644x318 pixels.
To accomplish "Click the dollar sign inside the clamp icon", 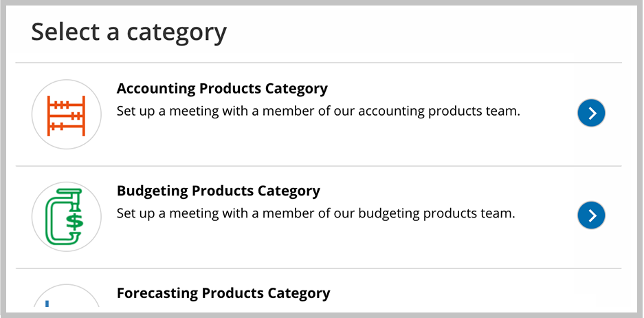I will tap(74, 222).
